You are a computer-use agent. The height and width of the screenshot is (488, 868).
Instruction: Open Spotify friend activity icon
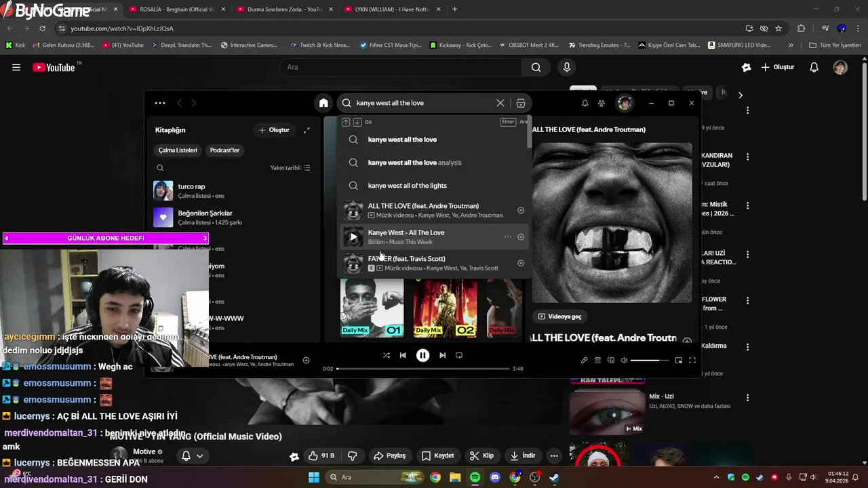click(601, 103)
